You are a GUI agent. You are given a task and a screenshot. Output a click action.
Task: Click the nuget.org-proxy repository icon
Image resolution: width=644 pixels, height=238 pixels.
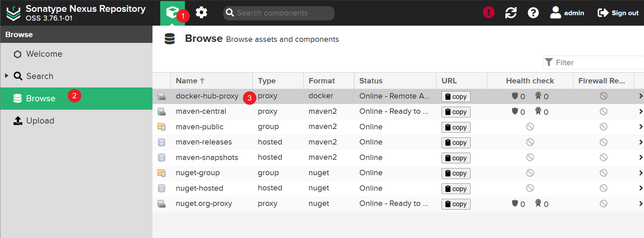click(x=162, y=204)
